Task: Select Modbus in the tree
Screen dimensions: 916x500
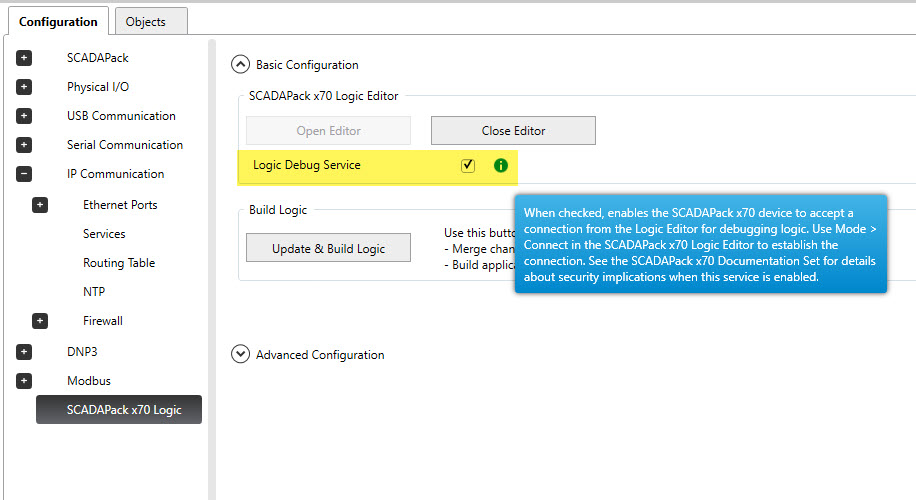Action: (89, 381)
